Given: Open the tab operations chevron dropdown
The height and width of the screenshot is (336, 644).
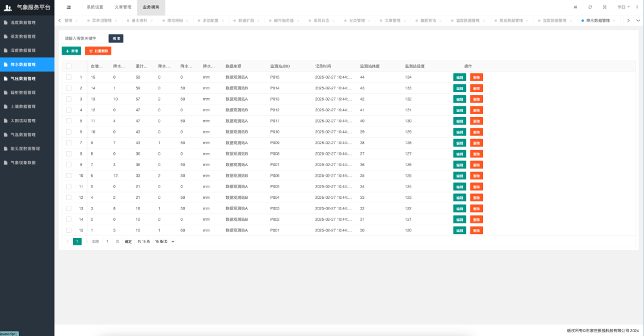Looking at the screenshot, I should pos(638,21).
